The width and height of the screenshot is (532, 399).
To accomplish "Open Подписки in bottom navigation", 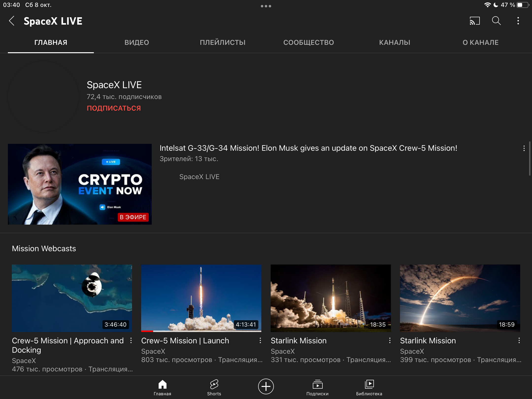I will 317,387.
